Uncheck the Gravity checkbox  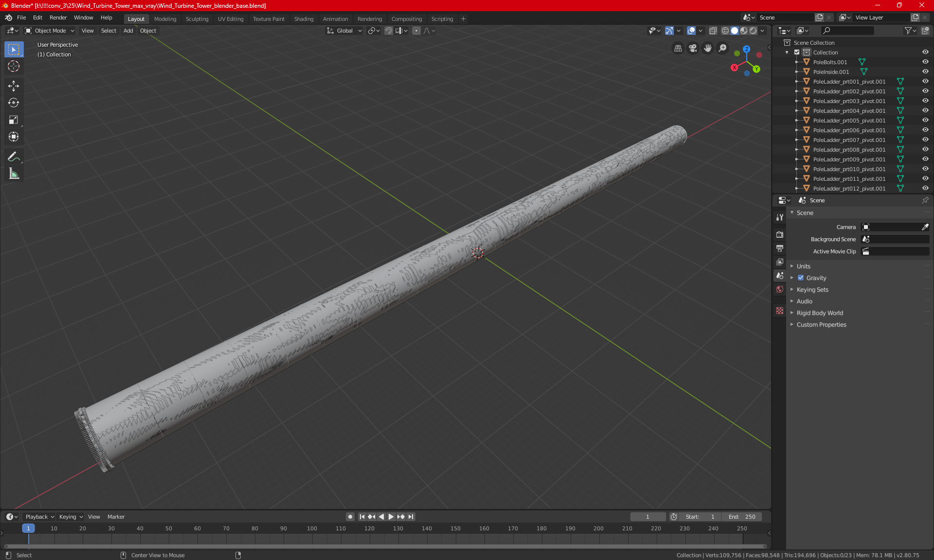click(x=801, y=278)
